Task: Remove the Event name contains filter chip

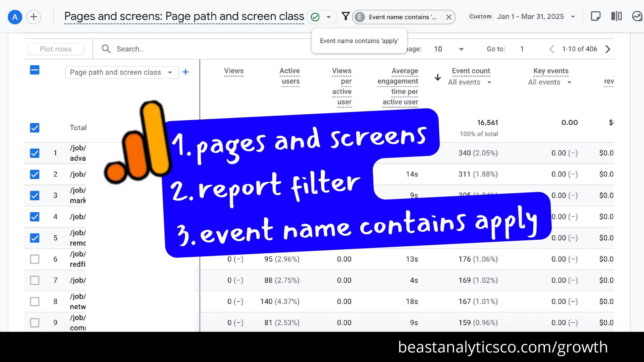Action: pyautogui.click(x=448, y=17)
